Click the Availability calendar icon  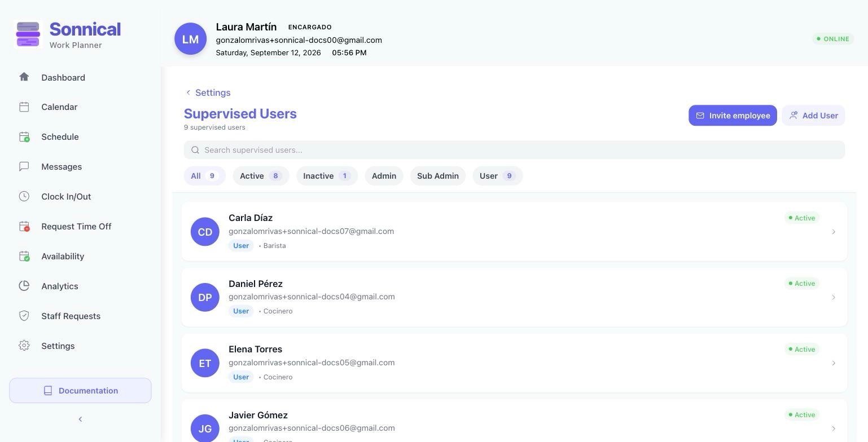[x=24, y=256]
